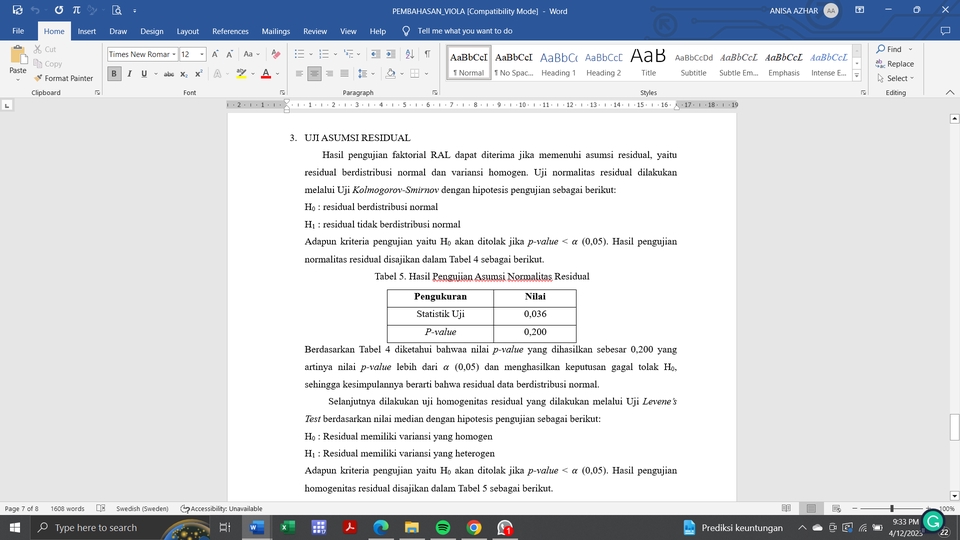Toggle Underline formatting
The image size is (960, 540).
144,74
